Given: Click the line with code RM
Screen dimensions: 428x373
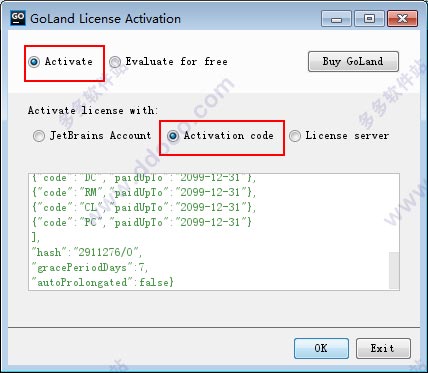Looking at the screenshot, I should (144, 192).
